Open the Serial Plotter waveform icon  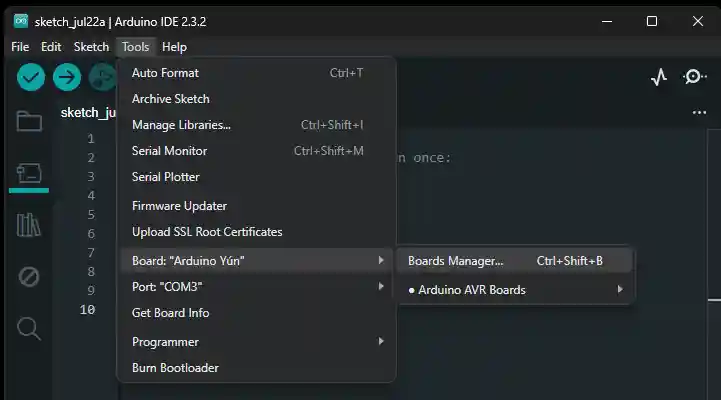tap(659, 77)
